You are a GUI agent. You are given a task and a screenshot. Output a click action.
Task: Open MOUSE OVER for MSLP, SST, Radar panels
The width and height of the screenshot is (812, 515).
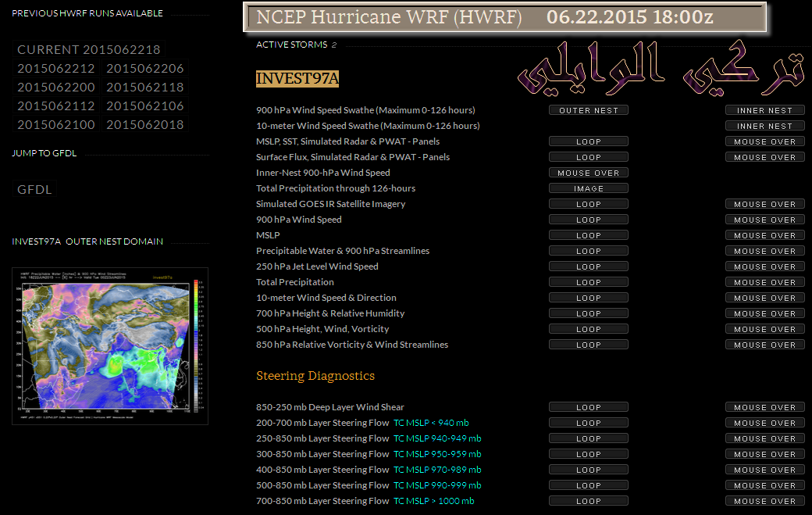[x=765, y=141]
